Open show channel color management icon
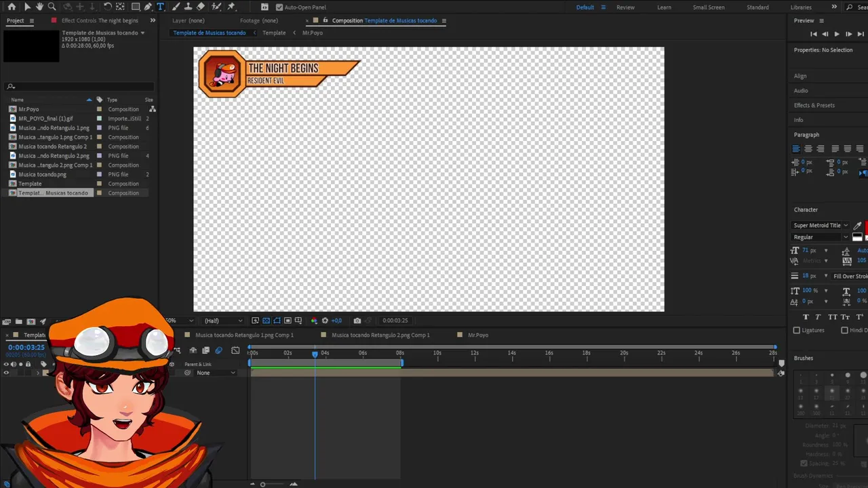Image resolution: width=868 pixels, height=488 pixels. click(x=314, y=321)
